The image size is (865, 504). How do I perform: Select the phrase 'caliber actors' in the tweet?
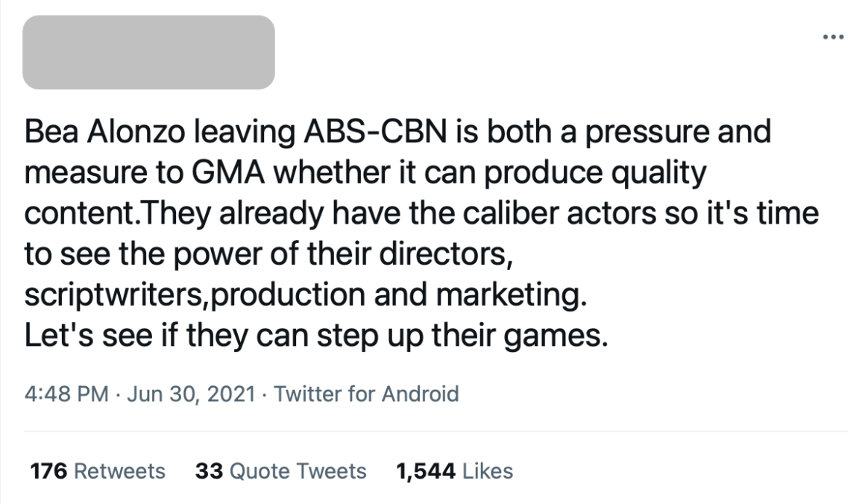[559, 213]
